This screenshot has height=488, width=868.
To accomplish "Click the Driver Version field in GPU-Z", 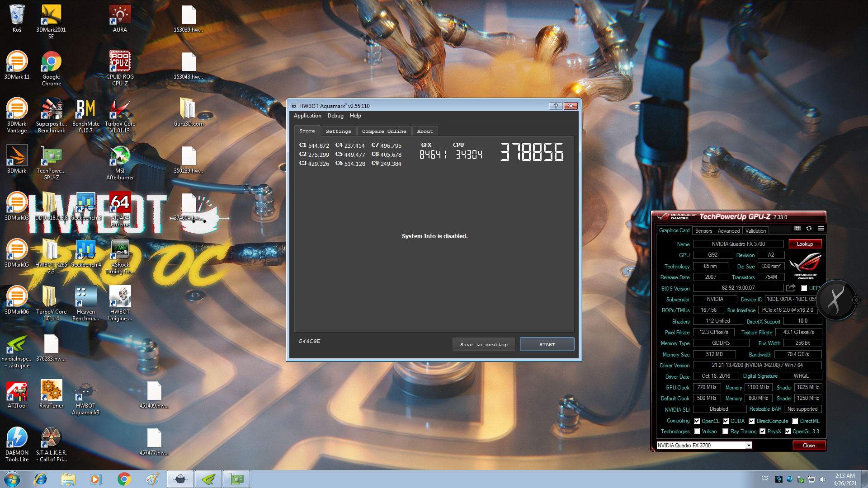I will click(x=757, y=365).
